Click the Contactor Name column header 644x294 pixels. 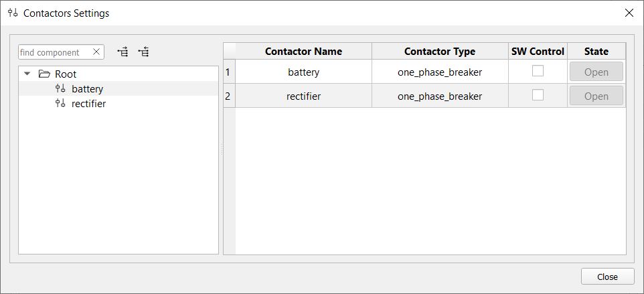point(303,51)
